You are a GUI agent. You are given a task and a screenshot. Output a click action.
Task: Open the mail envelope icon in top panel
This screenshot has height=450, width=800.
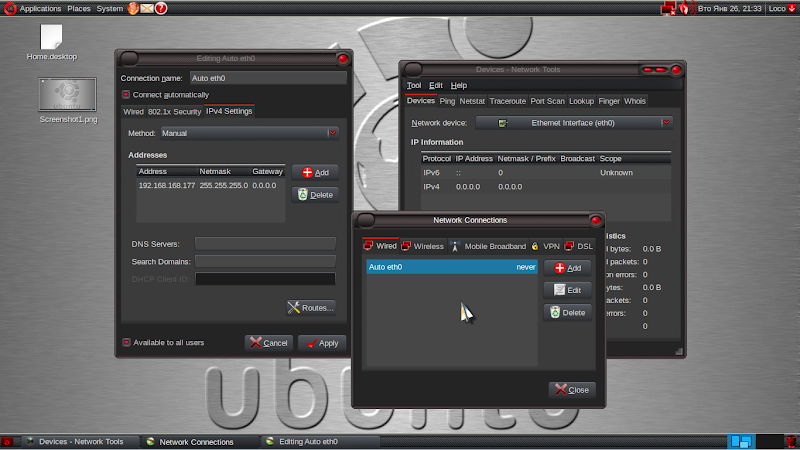tap(147, 8)
